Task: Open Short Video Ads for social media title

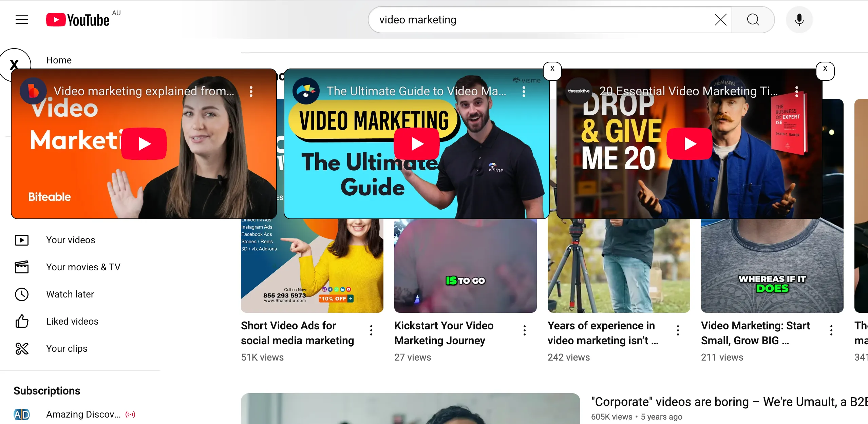Action: click(298, 333)
